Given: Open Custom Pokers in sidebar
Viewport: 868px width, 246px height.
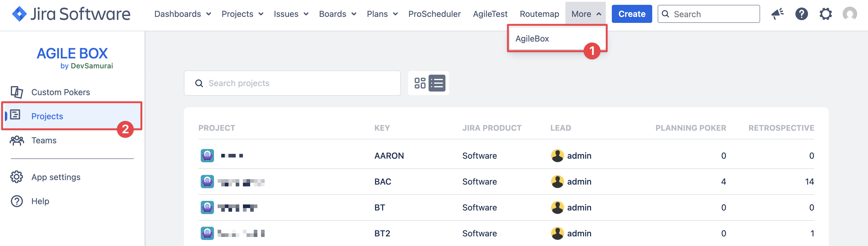Looking at the screenshot, I should (60, 92).
